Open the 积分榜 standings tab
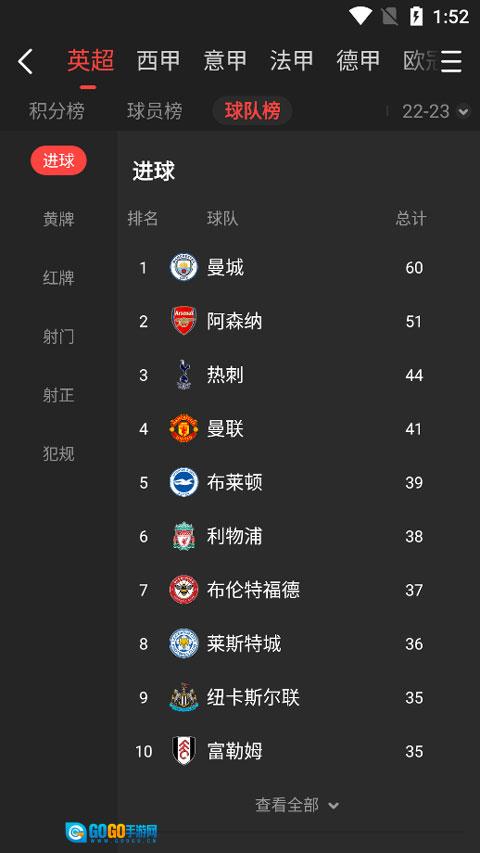Screen dimensions: 480x853 (x=57, y=112)
